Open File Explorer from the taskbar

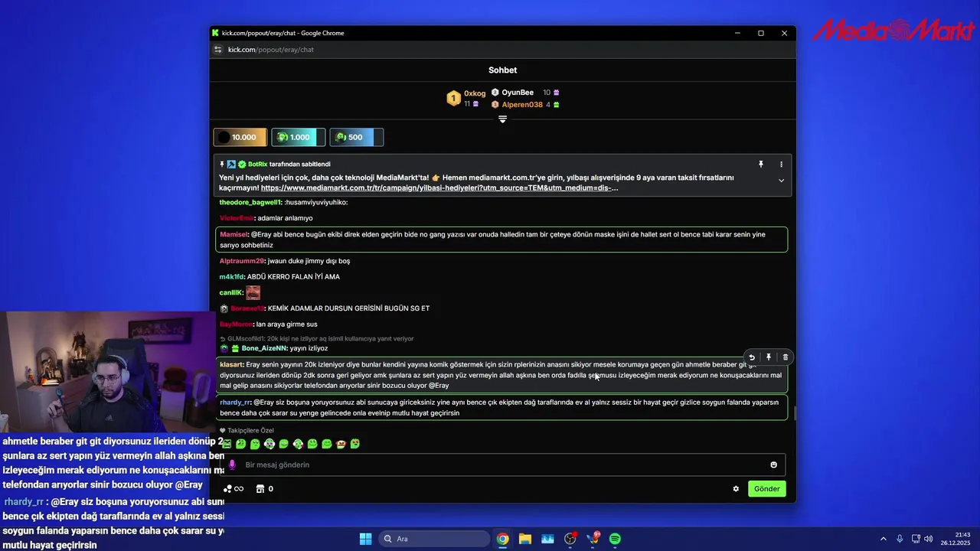coord(524,539)
